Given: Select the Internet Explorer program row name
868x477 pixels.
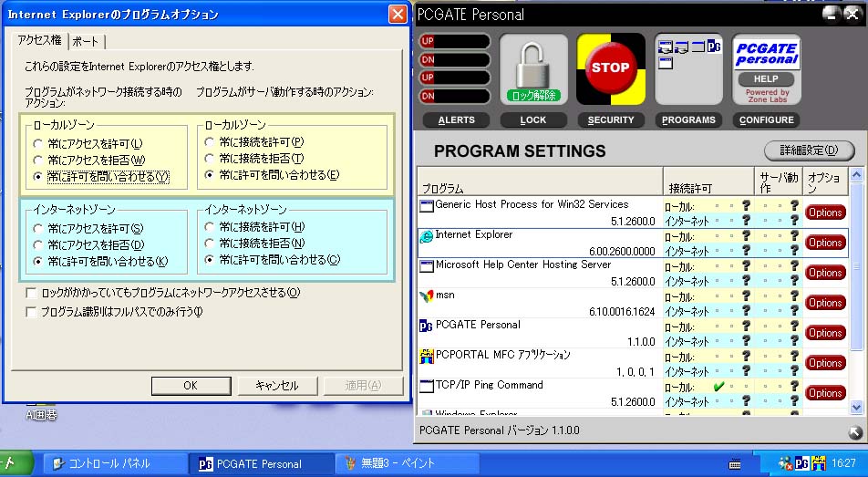Looking at the screenshot, I should click(474, 235).
